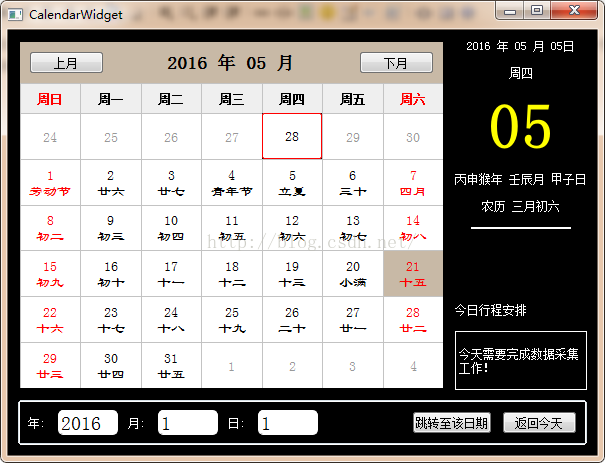The height and width of the screenshot is (463, 605).
Task: Select grey date 25 in first row
Action: click(x=111, y=137)
